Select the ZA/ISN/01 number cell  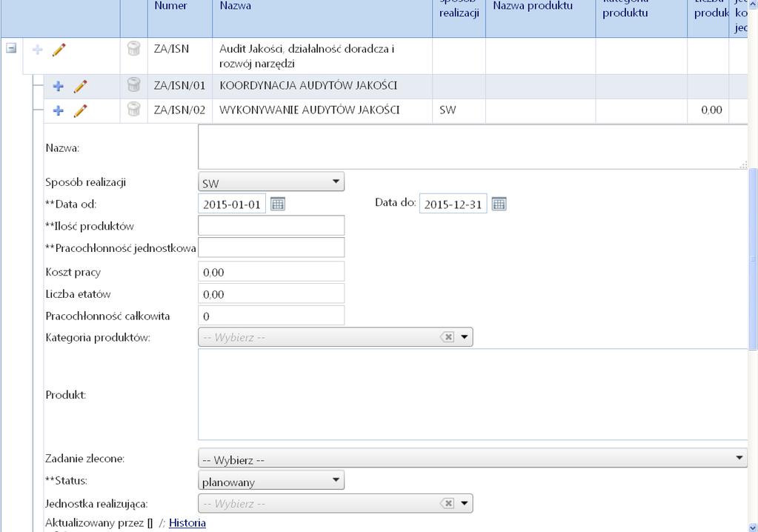pos(180,86)
